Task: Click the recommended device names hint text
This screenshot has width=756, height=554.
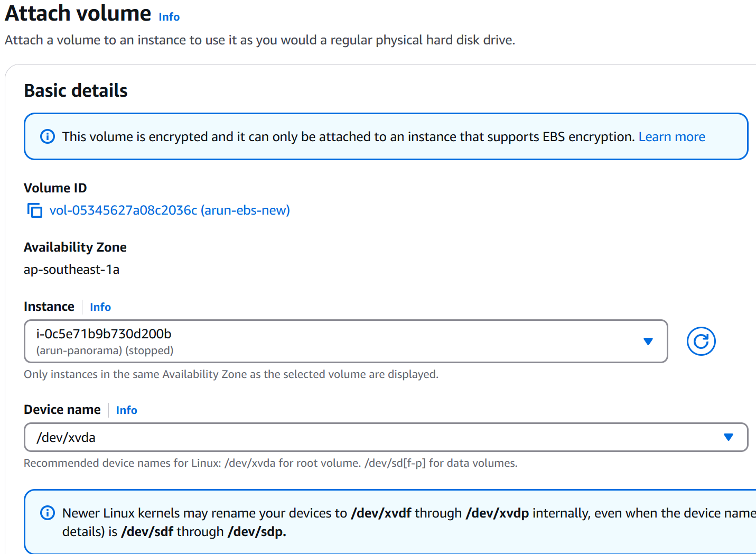Action: coord(270,463)
